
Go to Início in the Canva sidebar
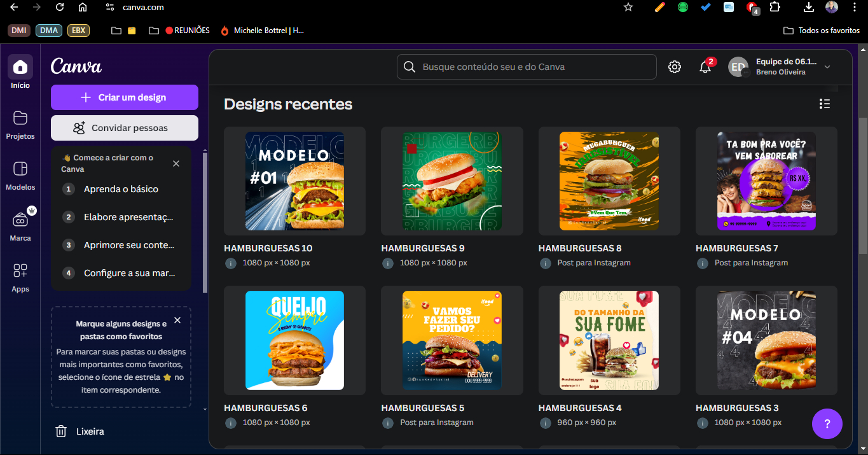(x=20, y=72)
